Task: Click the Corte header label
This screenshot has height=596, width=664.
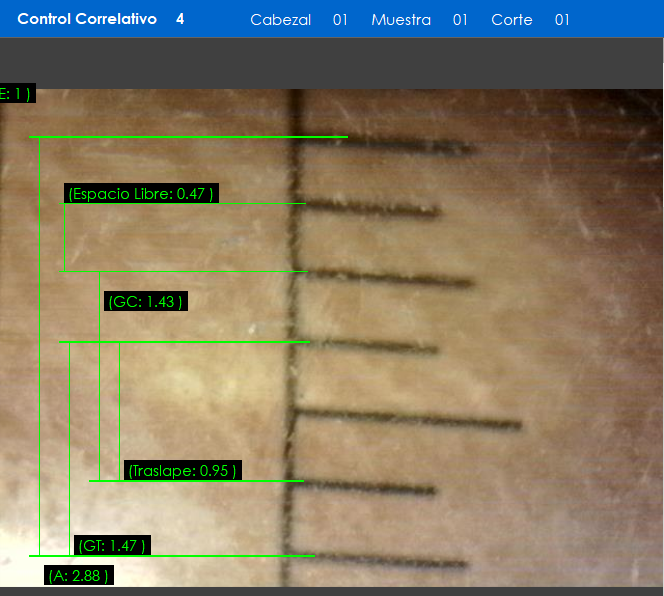Action: [x=512, y=20]
